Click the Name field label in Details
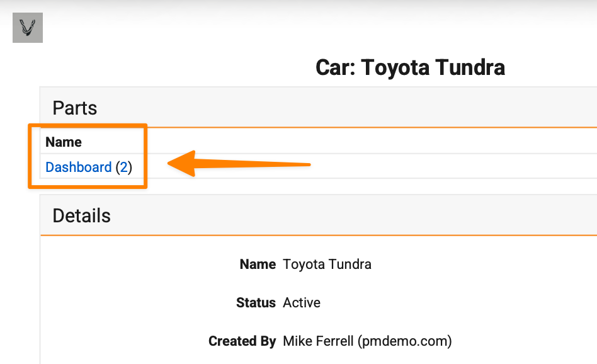The image size is (597, 364). pyautogui.click(x=258, y=264)
